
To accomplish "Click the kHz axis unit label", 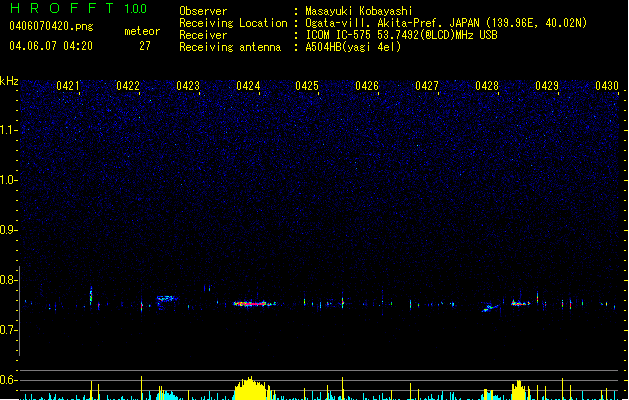I will click(x=9, y=81).
